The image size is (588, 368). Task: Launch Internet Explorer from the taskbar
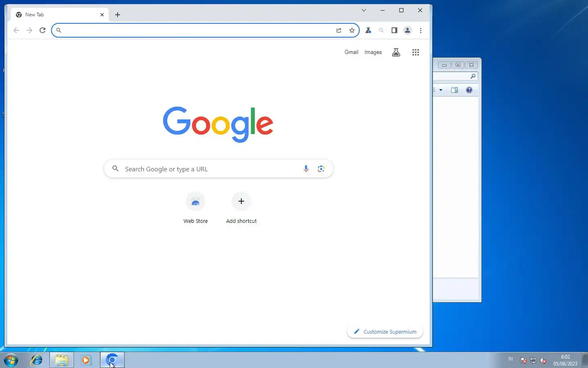coord(37,360)
